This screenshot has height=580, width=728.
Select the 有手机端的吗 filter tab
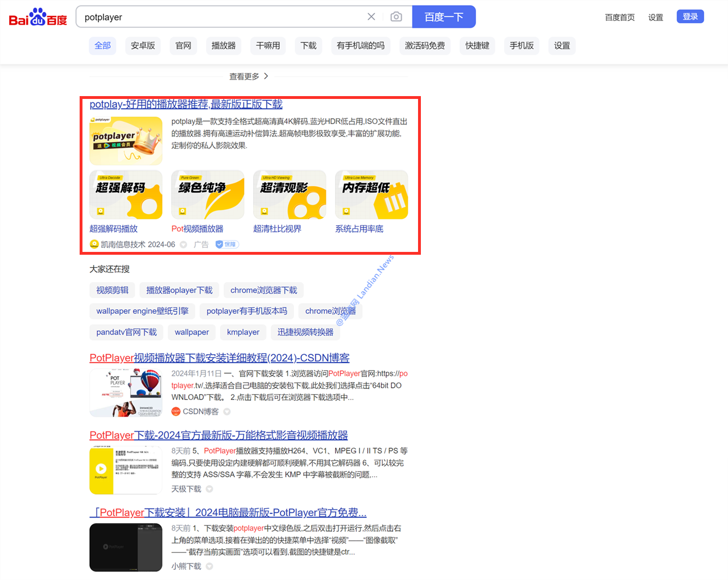point(361,45)
